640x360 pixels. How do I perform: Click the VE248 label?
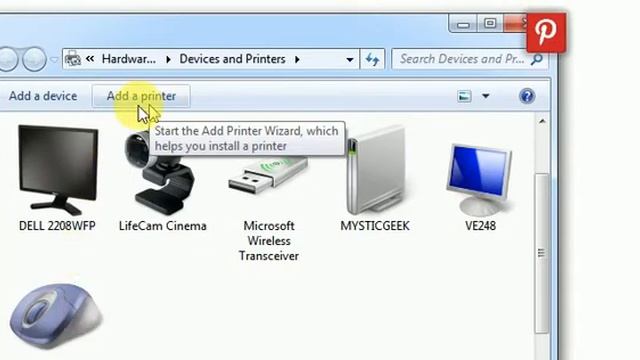[x=480, y=226]
